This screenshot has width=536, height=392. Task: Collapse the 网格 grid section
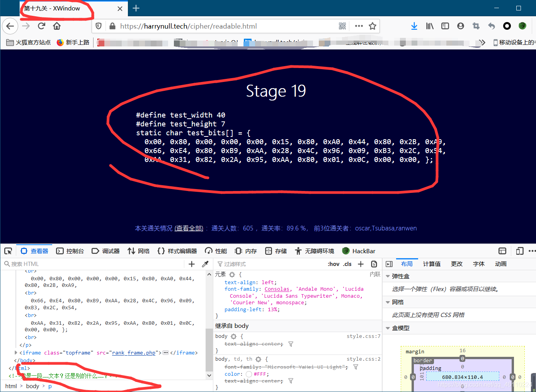pos(388,302)
